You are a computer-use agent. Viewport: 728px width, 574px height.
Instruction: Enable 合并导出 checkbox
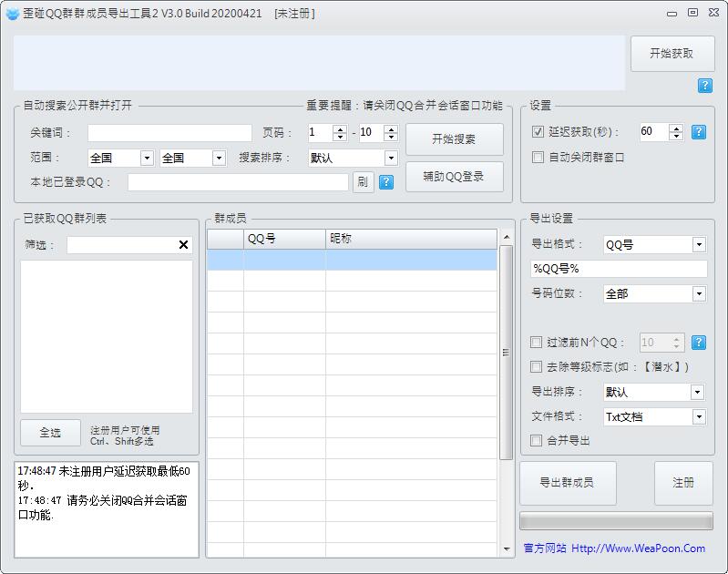(536, 440)
